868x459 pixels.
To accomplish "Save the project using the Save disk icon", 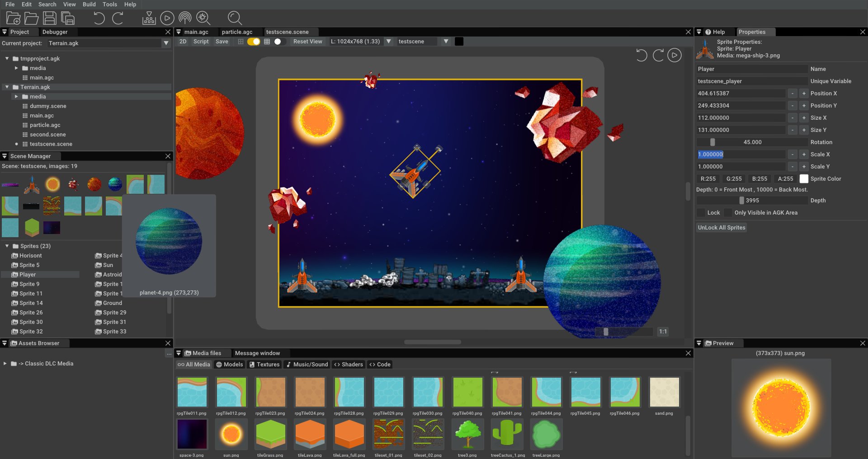I will coord(50,18).
